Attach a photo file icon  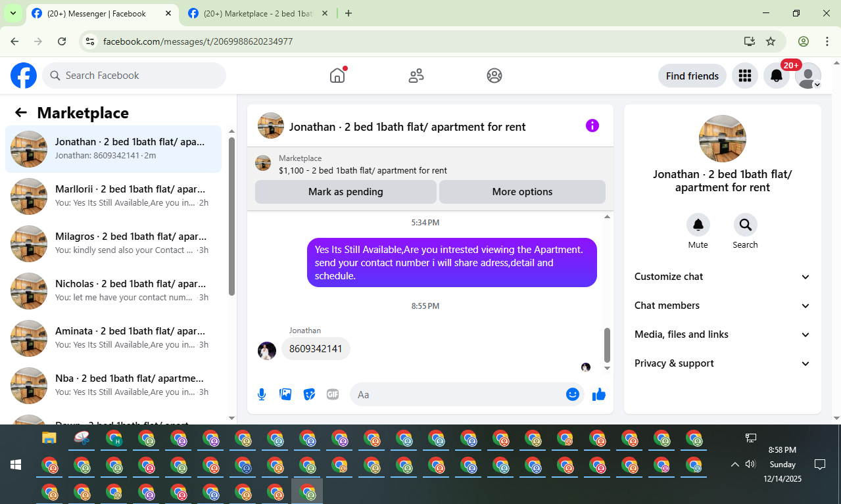tap(285, 394)
